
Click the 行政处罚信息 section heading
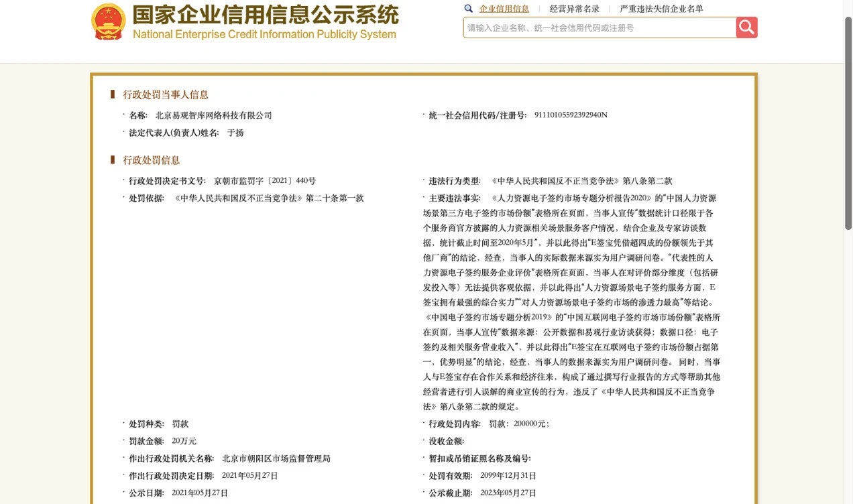[151, 160]
